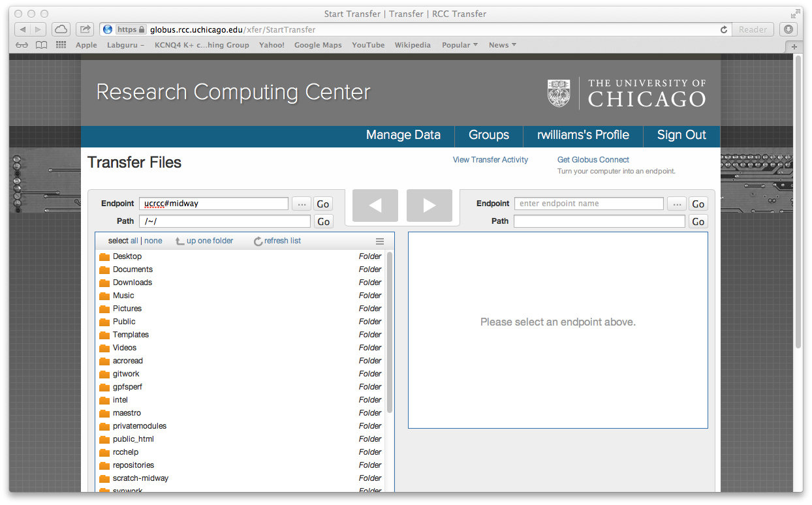Select the scratch-midway folder row
The image size is (812, 505).
click(241, 478)
